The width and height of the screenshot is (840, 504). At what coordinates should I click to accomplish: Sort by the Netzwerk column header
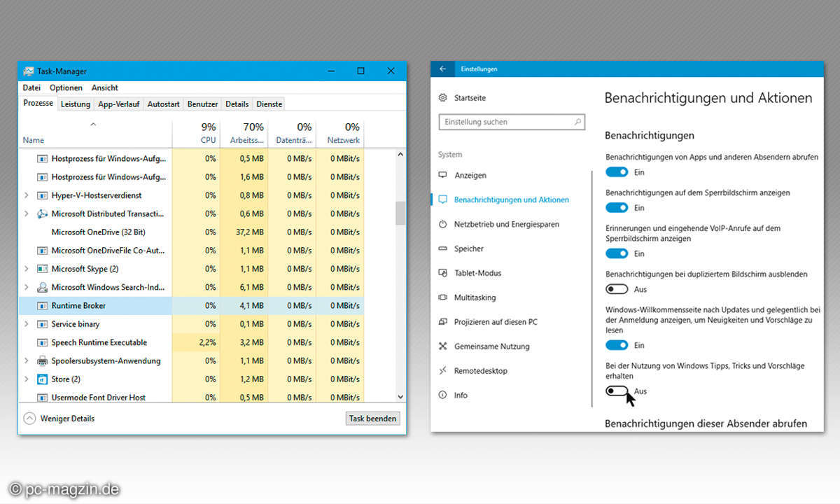click(x=339, y=133)
